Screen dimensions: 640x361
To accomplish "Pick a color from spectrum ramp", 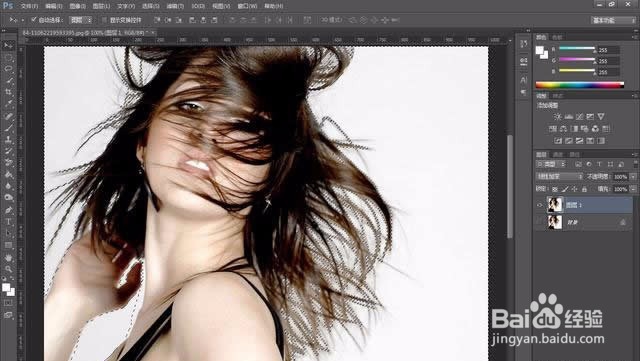I will coord(580,85).
